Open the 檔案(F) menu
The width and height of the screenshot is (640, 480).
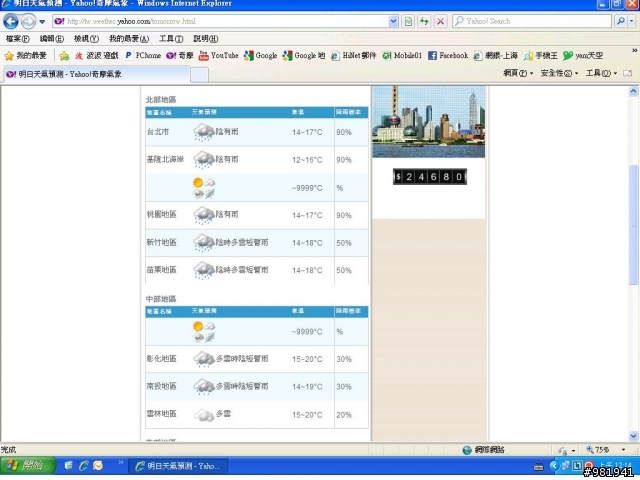pyautogui.click(x=18, y=39)
